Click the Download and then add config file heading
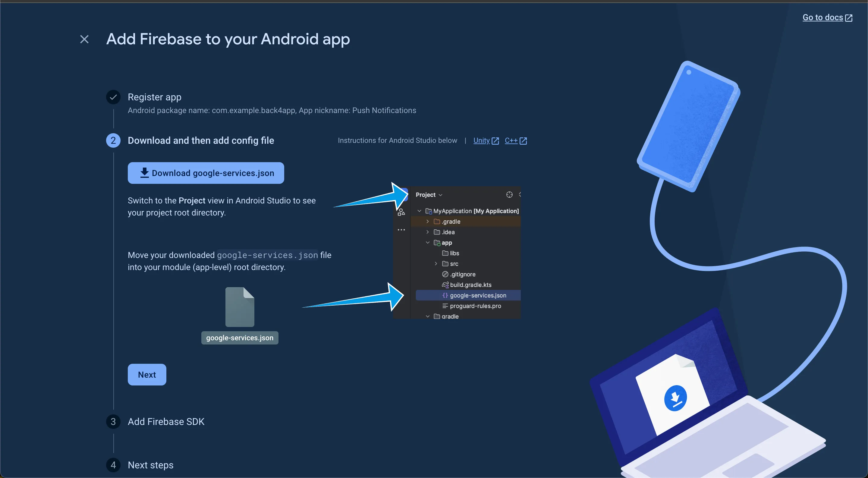The image size is (868, 478). click(x=201, y=140)
